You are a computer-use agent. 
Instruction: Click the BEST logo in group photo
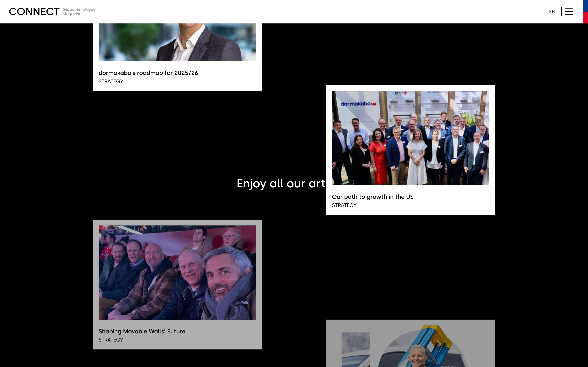click(401, 93)
